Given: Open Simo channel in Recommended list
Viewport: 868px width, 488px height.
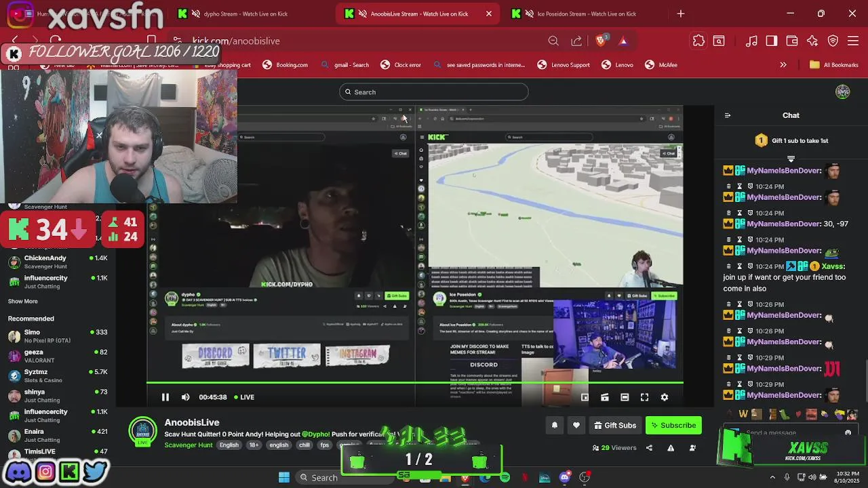Looking at the screenshot, I should pyautogui.click(x=58, y=336).
